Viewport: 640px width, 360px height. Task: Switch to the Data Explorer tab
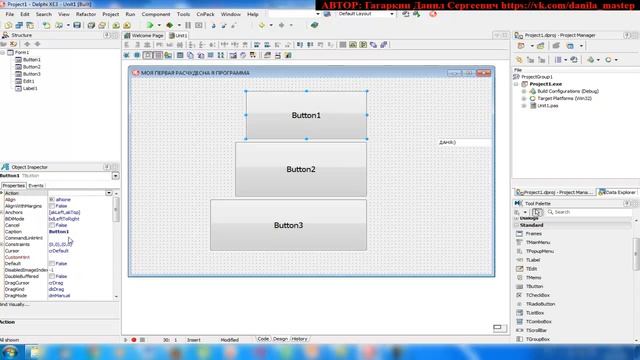click(617, 192)
